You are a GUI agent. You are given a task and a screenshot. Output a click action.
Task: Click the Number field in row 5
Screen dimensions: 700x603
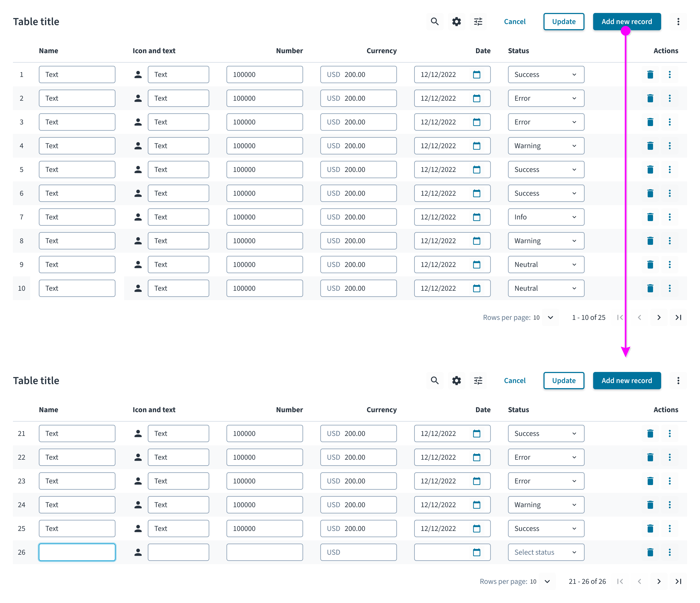264,169
